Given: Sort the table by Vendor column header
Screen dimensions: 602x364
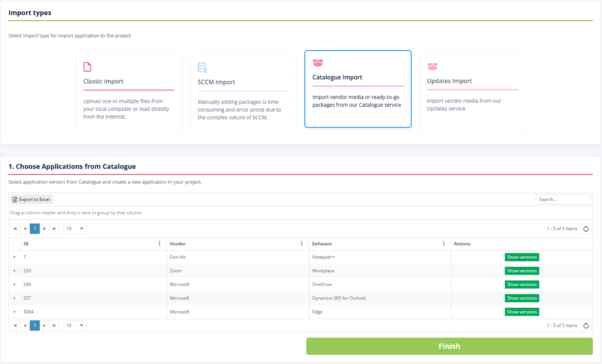Looking at the screenshot, I should [178, 244].
